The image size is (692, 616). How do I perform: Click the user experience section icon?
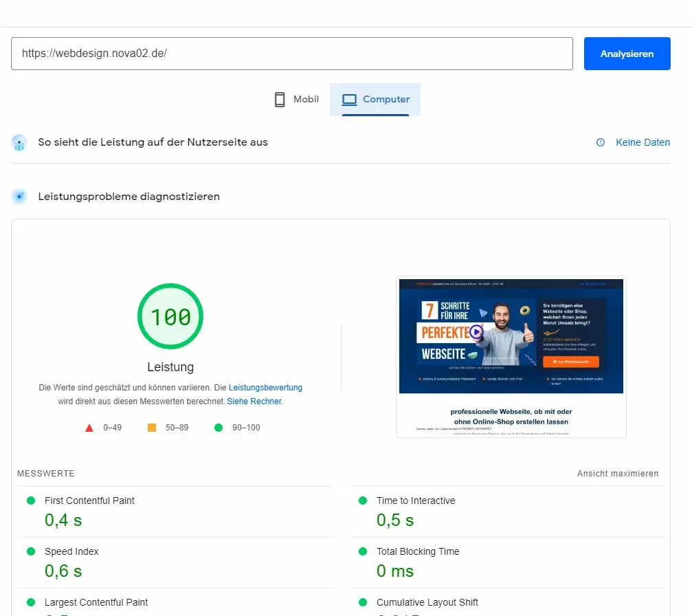coord(20,143)
